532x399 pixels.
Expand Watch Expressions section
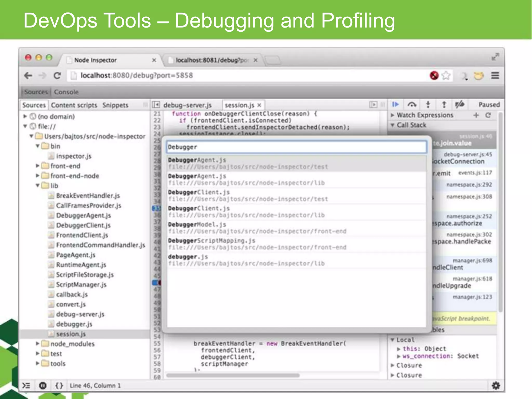393,115
